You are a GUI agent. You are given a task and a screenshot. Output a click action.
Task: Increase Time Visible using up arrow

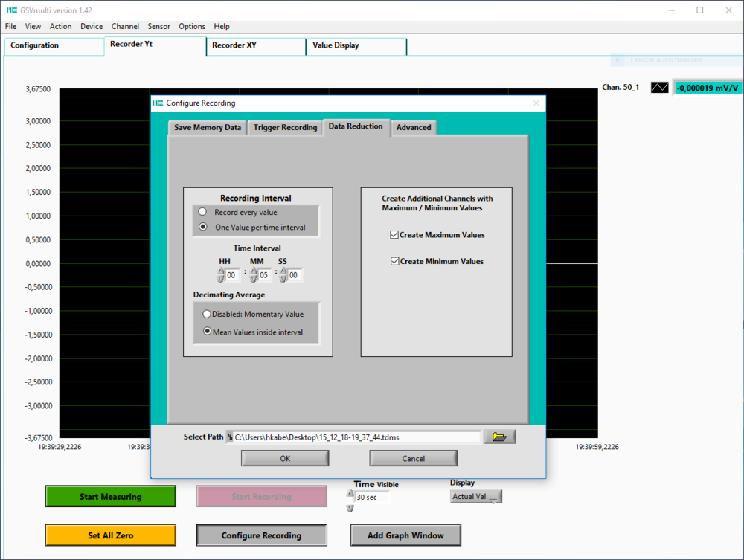click(x=350, y=493)
